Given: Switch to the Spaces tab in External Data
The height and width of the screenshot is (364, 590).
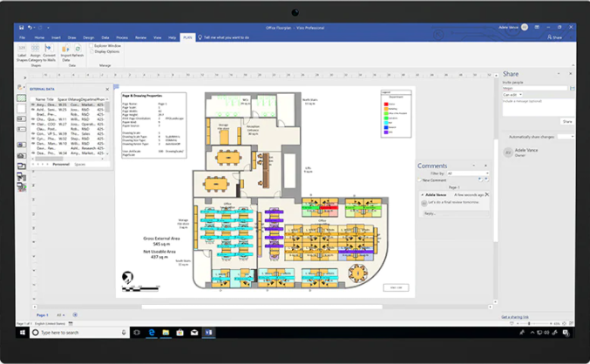Looking at the screenshot, I should pyautogui.click(x=80, y=165).
